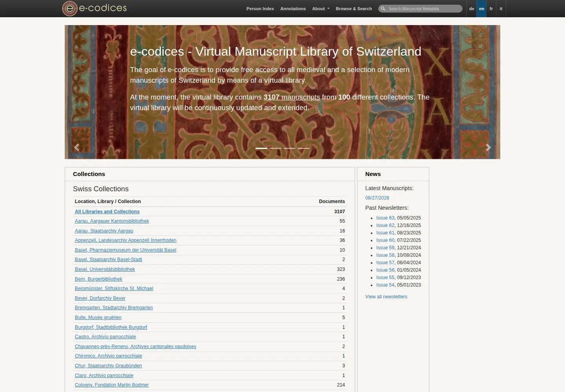Click the Swiss Collections heading
The height and width of the screenshot is (392, 565).
coord(101,189)
